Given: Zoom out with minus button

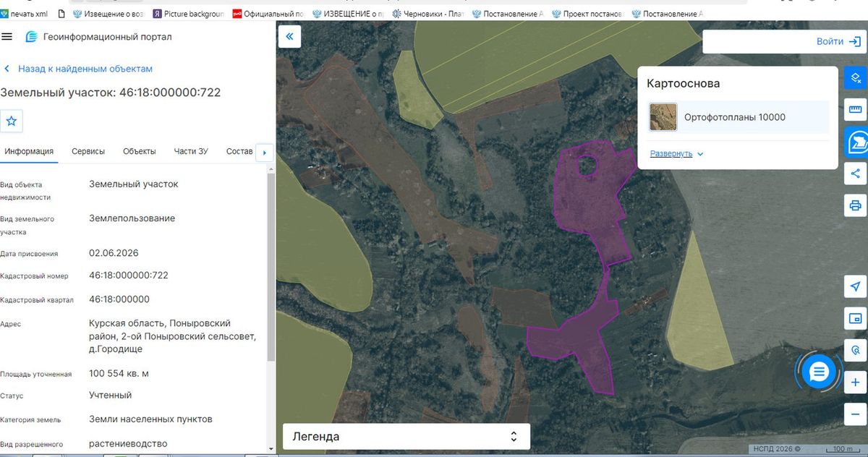Looking at the screenshot, I should pos(856,414).
